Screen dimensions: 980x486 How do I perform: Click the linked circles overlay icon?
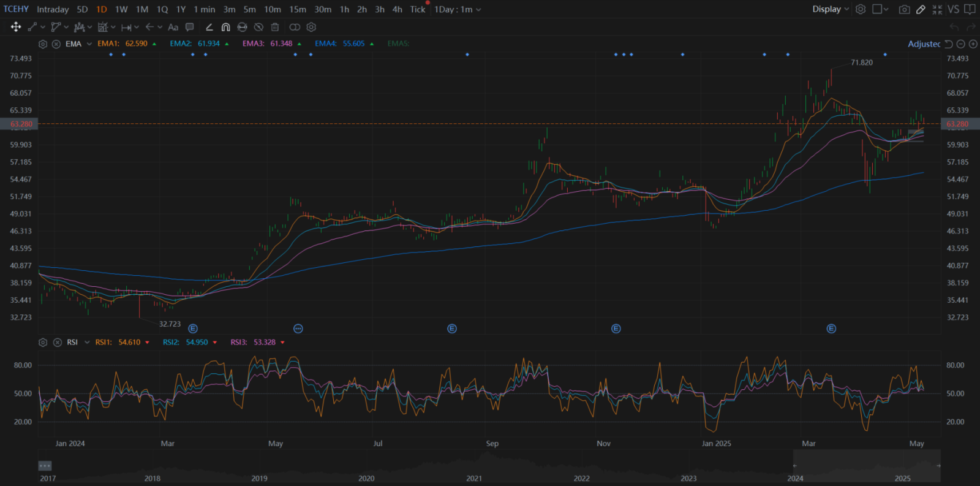(295, 27)
